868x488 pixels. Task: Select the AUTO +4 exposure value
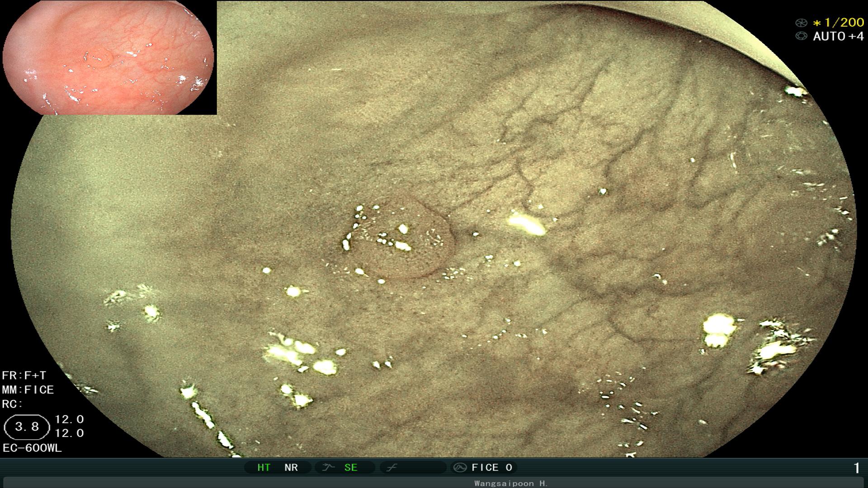point(839,36)
